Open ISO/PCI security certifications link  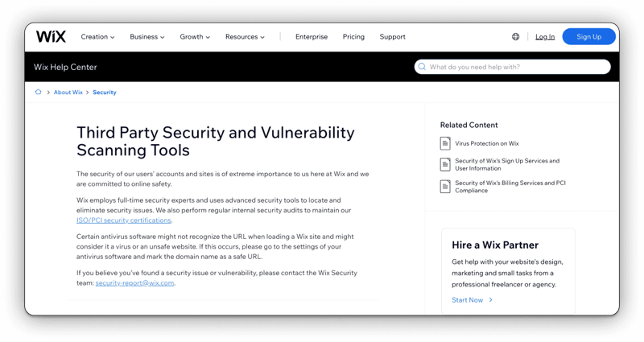coord(124,220)
